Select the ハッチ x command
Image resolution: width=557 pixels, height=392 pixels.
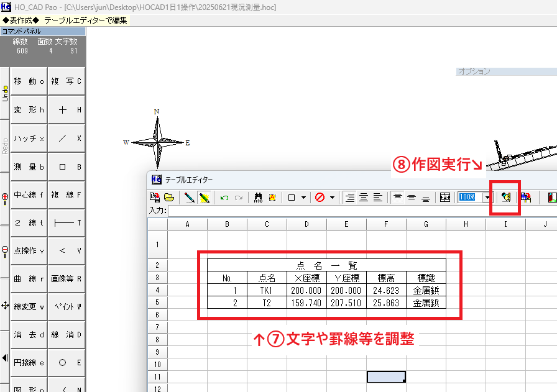pos(29,139)
